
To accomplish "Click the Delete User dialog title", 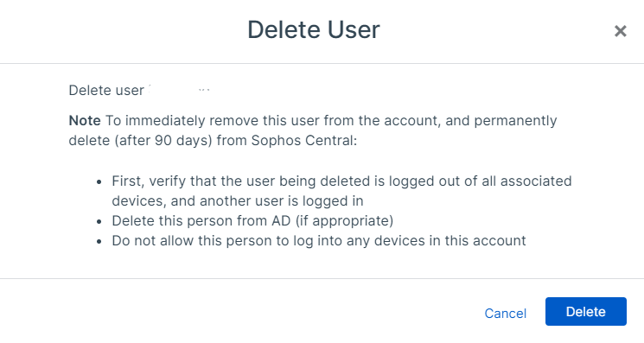I will click(x=314, y=29).
